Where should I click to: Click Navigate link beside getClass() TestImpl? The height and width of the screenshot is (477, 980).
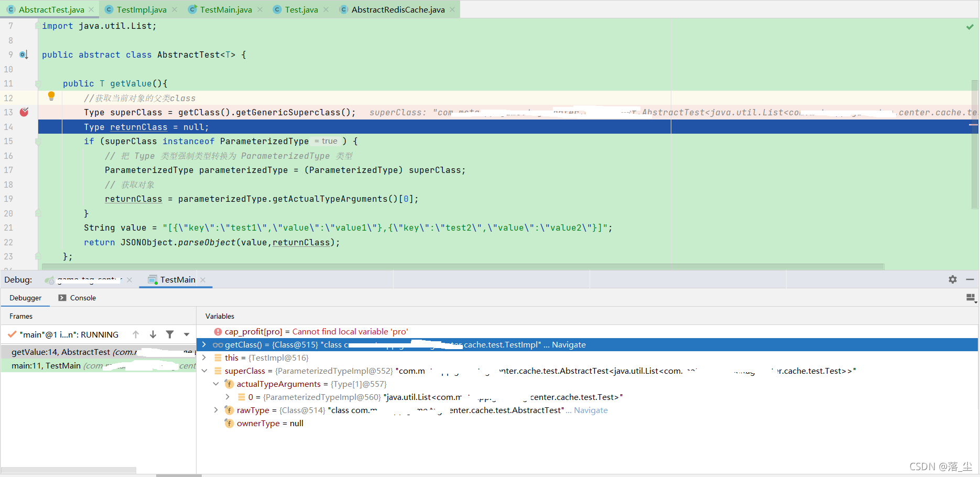569,344
